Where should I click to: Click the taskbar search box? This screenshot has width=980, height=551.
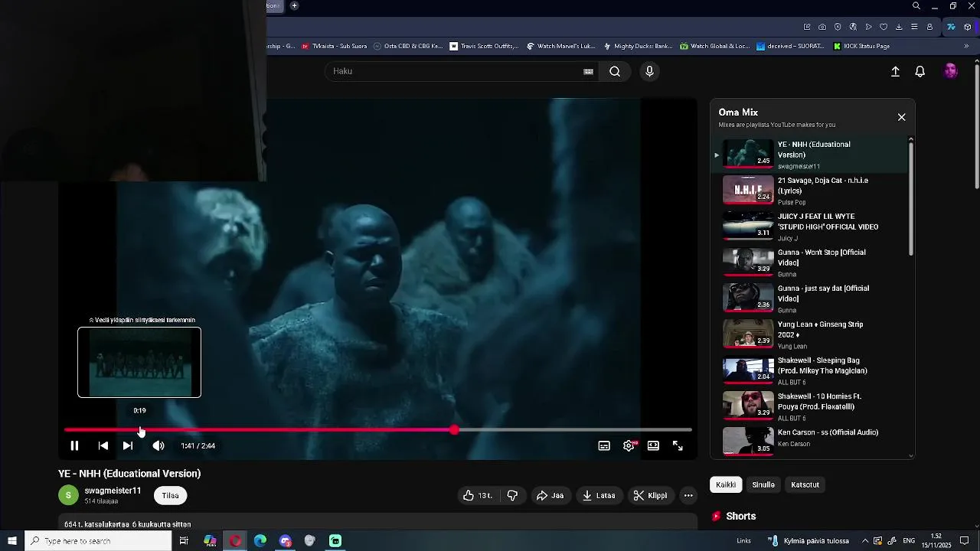coord(98,541)
